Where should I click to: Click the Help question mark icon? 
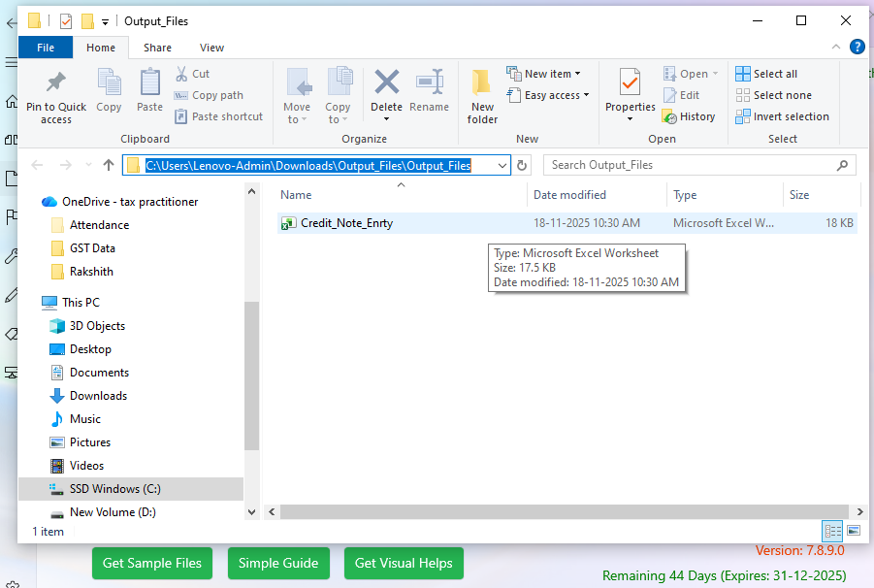point(857,47)
